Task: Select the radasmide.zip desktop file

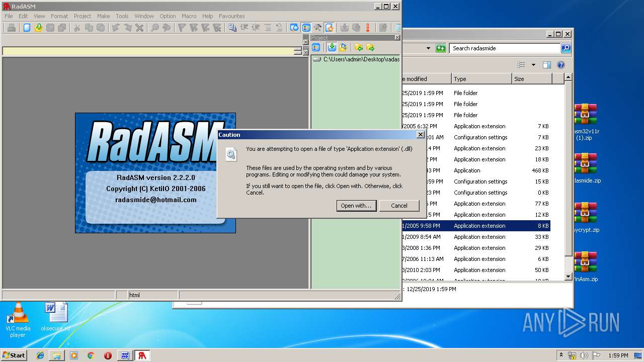Action: pos(585,168)
